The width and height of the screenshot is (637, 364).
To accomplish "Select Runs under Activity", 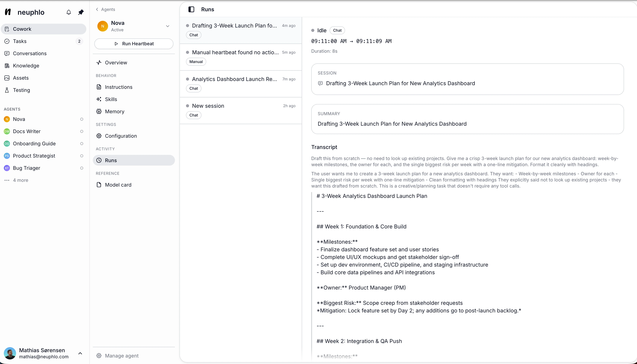I will point(134,161).
